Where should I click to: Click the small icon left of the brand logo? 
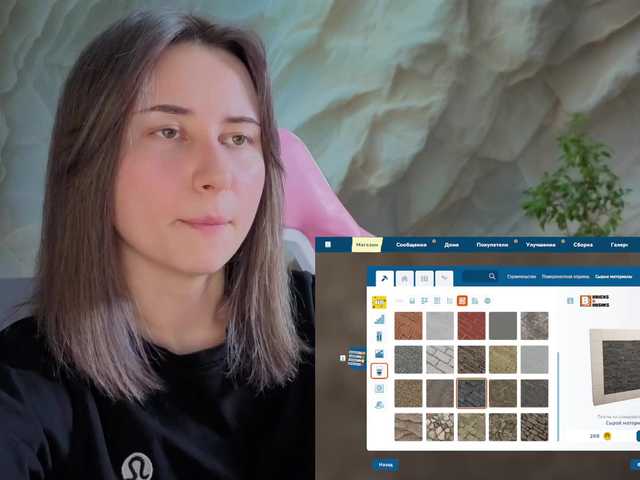(x=570, y=301)
